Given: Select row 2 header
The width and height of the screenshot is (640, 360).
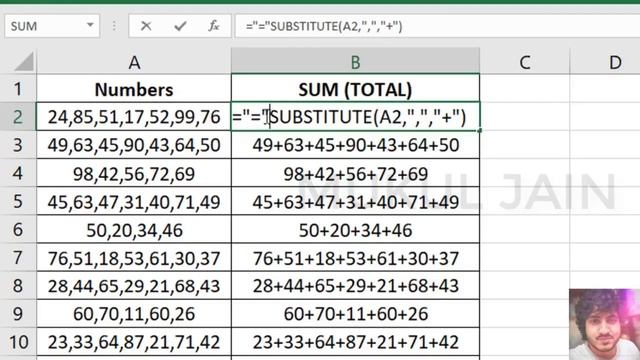Looking at the screenshot, I should point(18,117).
